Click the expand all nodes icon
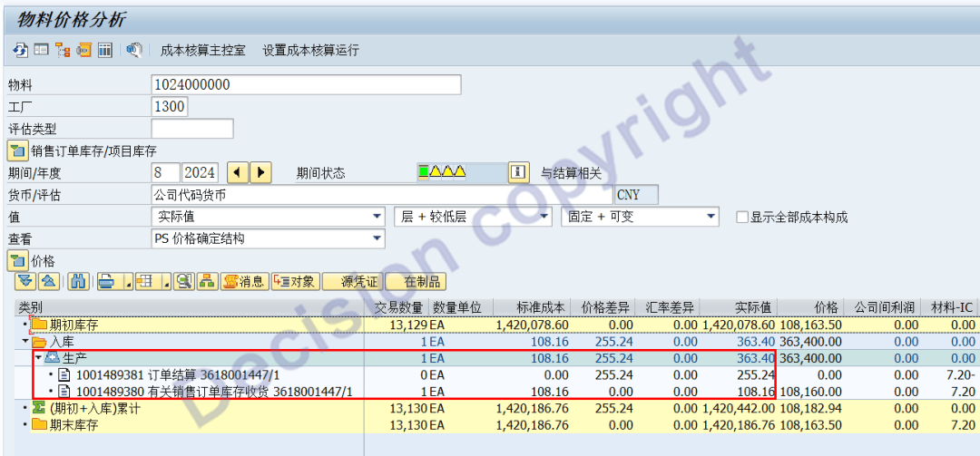The height and width of the screenshot is (456, 980). click(24, 281)
